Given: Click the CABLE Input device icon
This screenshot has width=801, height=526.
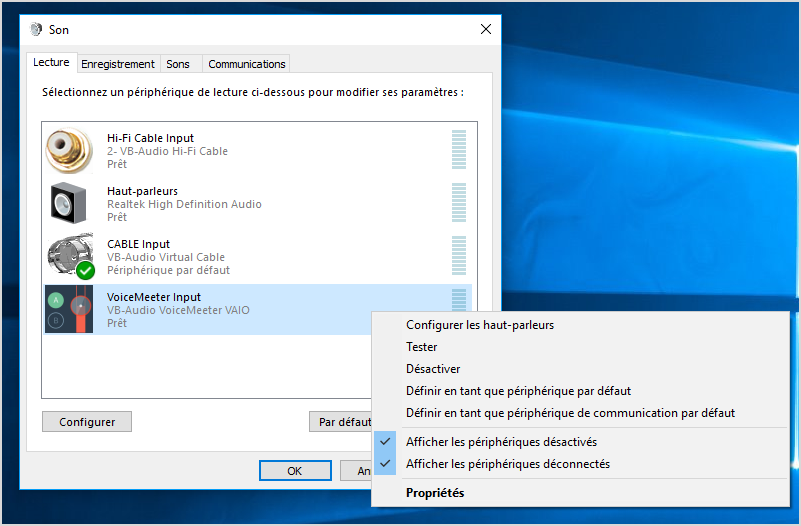Looking at the screenshot, I should coord(70,256).
